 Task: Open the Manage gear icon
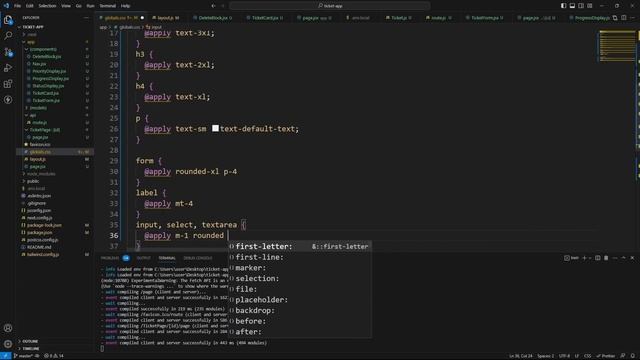click(8, 344)
